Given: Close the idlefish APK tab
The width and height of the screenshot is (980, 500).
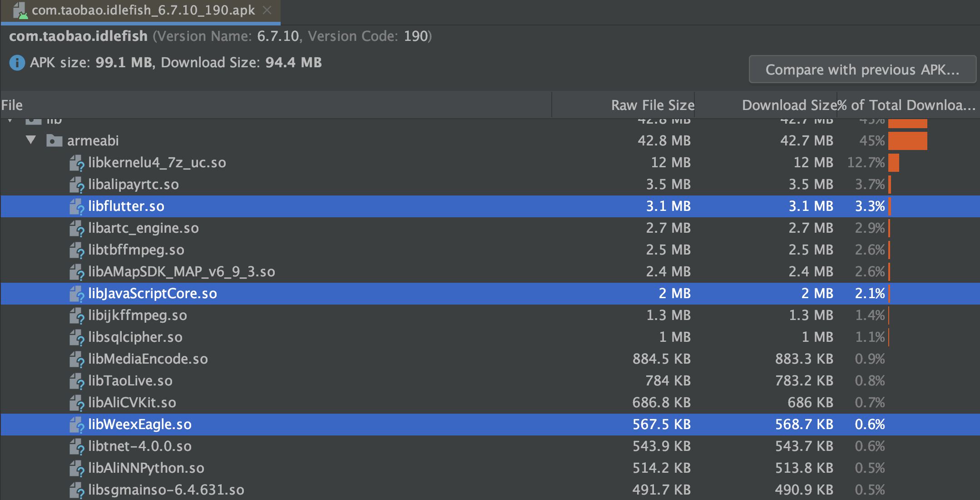Looking at the screenshot, I should tap(267, 10).
